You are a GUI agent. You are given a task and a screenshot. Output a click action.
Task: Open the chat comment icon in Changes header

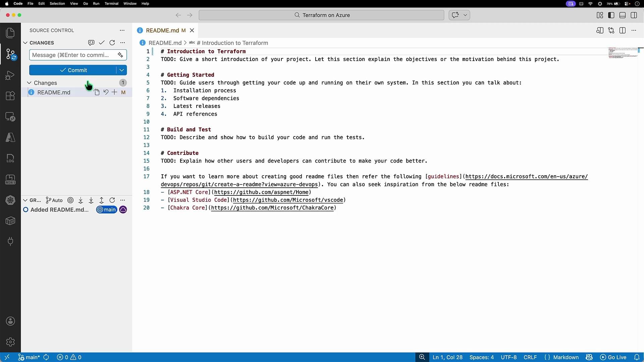pos(91,43)
